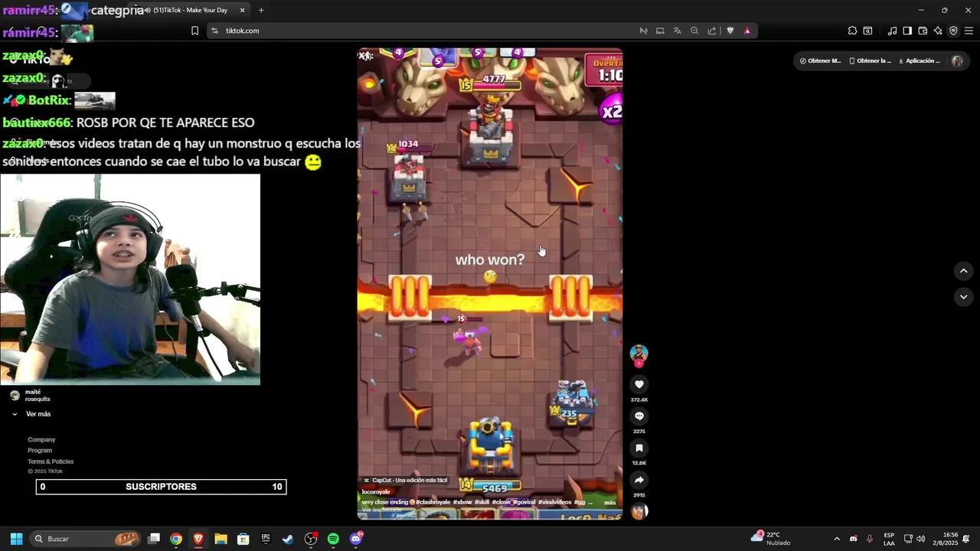Click the zoom magnifier icon in address bar
Screen dimensions: 980x551
[694, 31]
